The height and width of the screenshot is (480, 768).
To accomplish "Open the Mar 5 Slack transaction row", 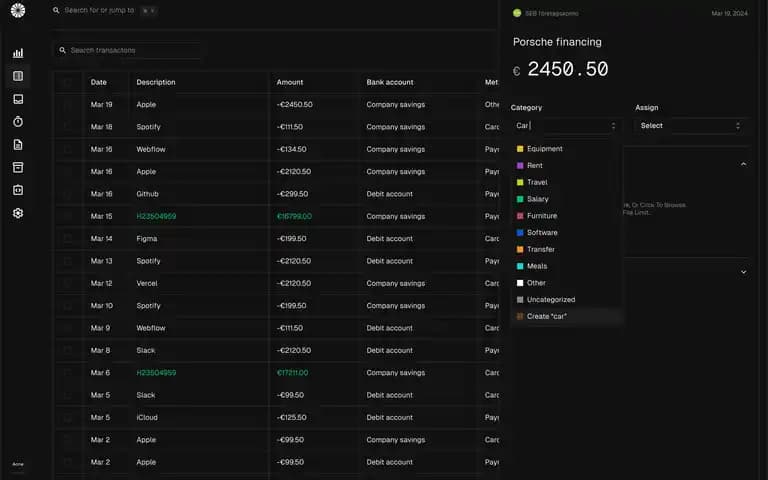I will click(277, 395).
